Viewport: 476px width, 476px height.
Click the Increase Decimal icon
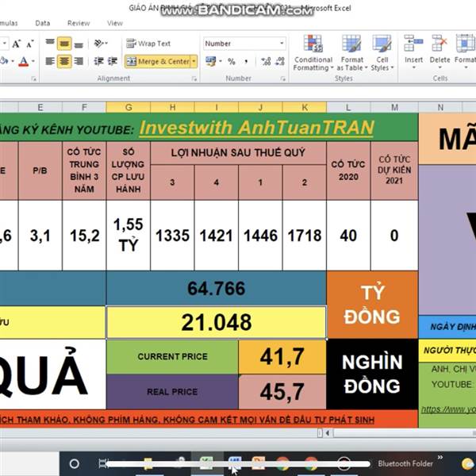[266, 62]
